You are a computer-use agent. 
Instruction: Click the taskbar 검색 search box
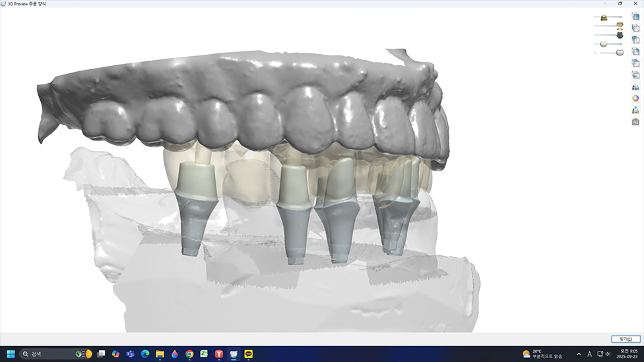pyautogui.click(x=56, y=354)
